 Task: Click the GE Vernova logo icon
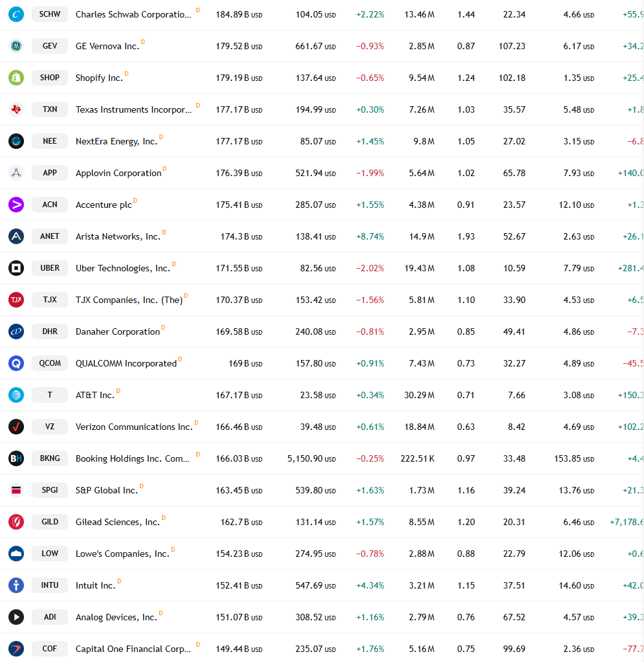16,46
